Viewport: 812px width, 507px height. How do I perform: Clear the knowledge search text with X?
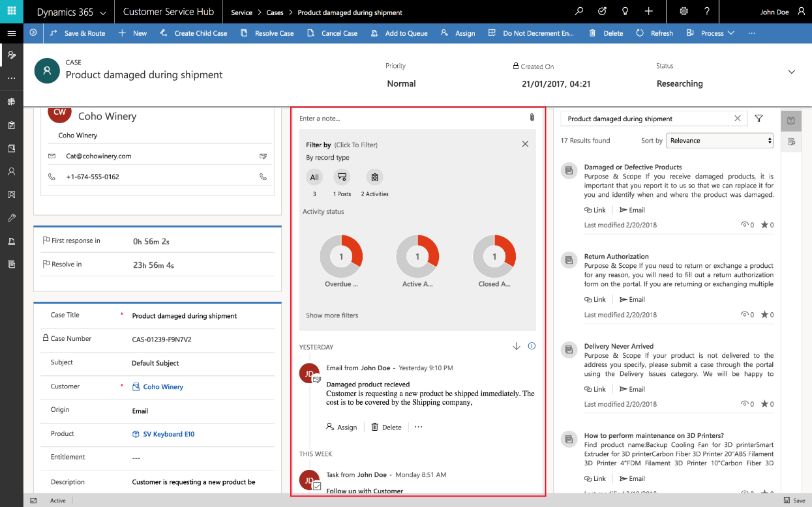pyautogui.click(x=738, y=119)
